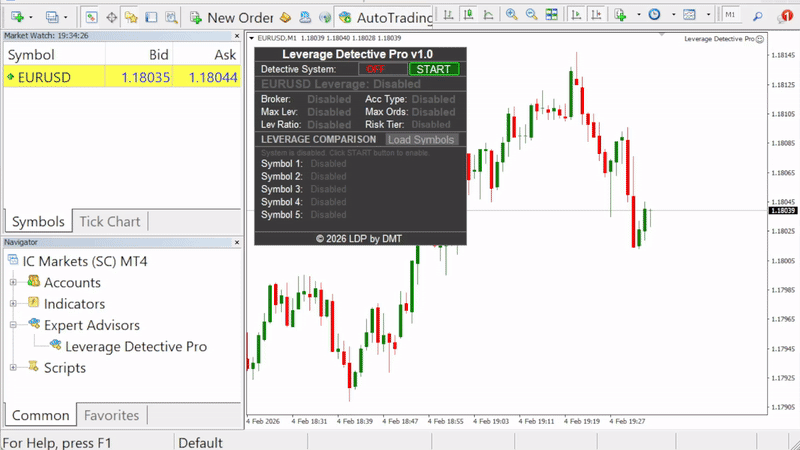800x450 pixels.
Task: Click the cloud hosting toolbar icon
Action: click(305, 17)
